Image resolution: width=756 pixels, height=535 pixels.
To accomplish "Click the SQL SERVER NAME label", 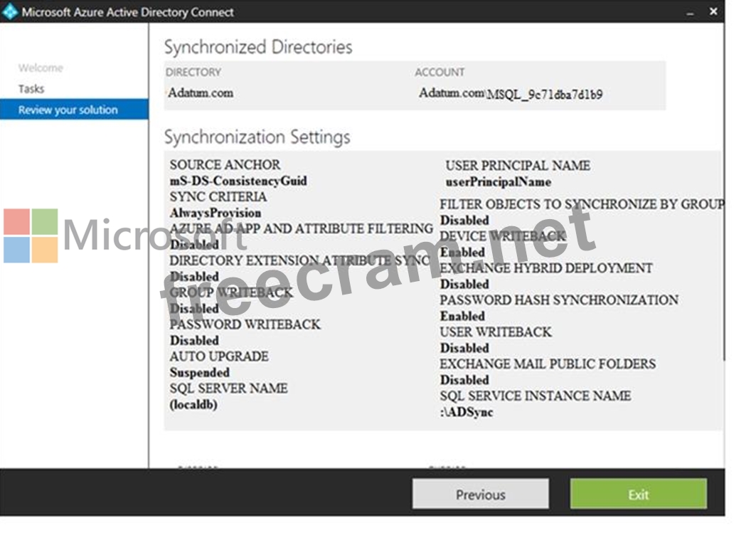I will pos(228,388).
